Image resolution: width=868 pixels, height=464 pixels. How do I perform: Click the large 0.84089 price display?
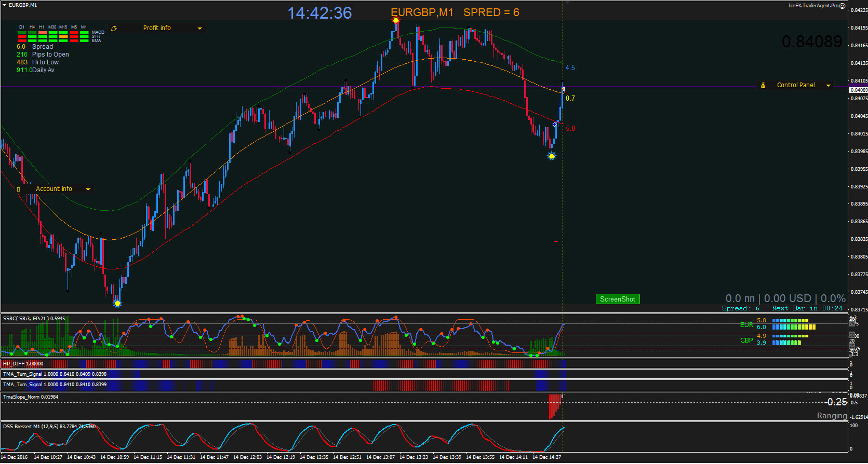pos(812,42)
